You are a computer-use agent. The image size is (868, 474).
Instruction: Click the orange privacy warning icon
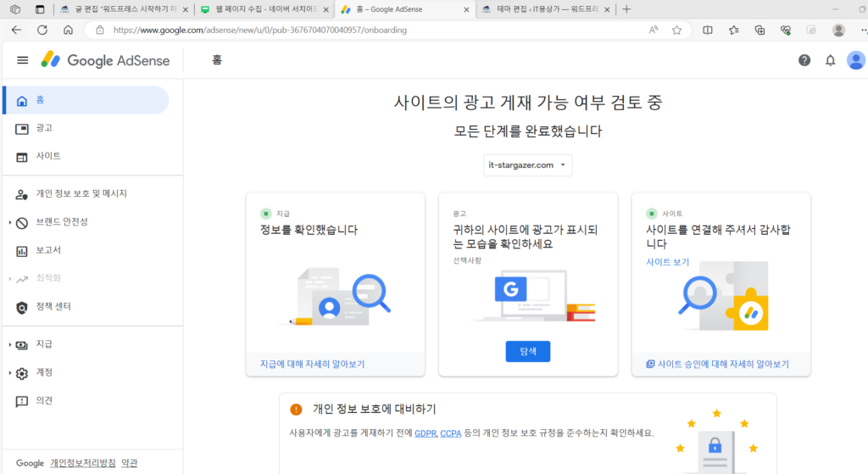[296, 410]
